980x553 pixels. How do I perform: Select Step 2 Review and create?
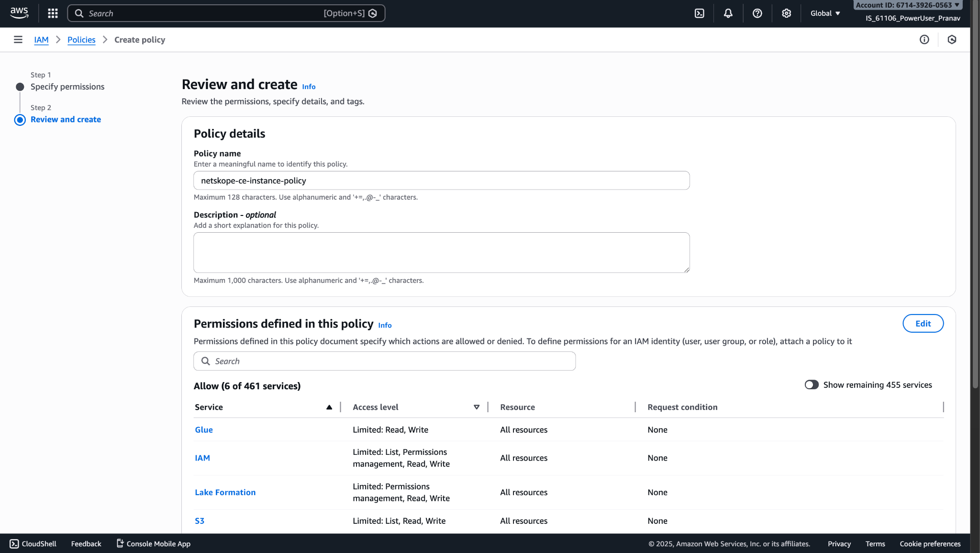66,120
